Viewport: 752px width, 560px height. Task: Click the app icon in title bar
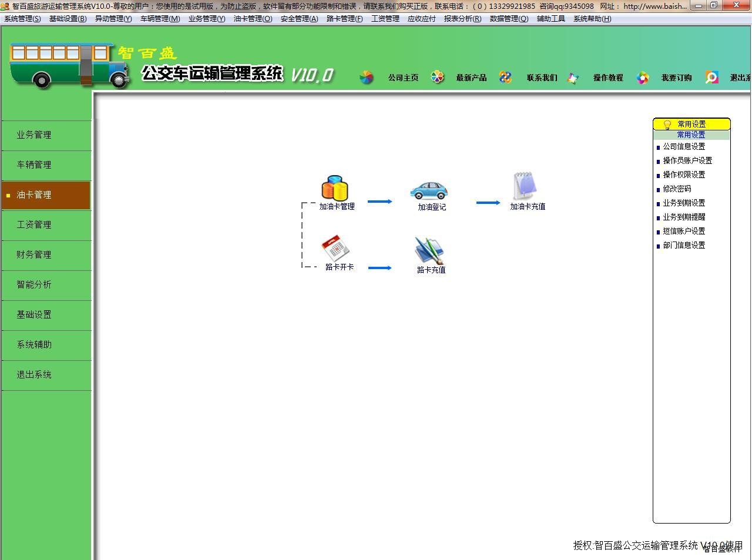point(5,6)
